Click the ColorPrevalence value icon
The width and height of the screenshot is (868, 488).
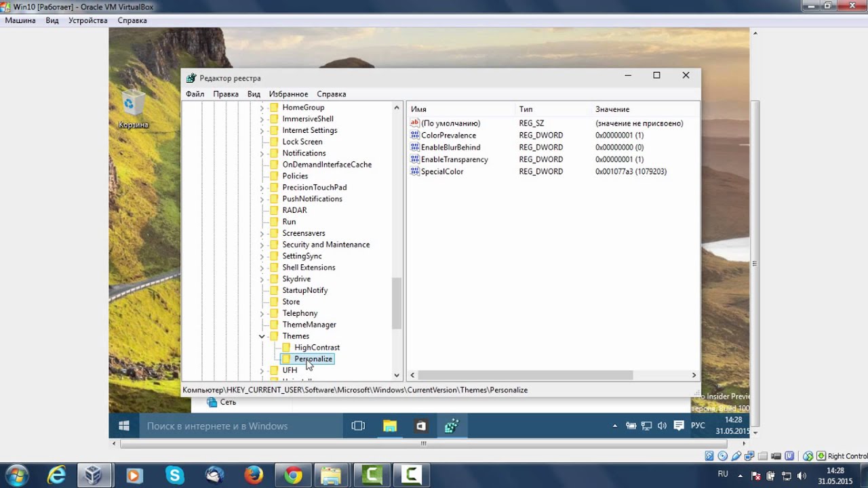tap(415, 136)
